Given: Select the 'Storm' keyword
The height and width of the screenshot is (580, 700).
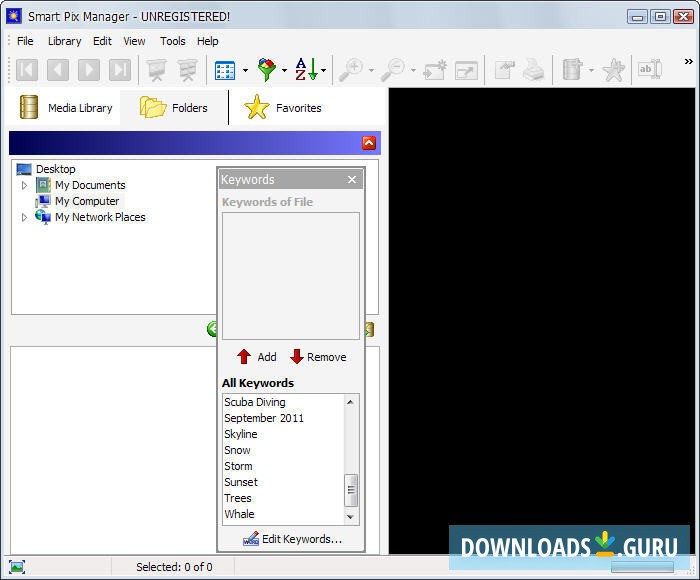Looking at the screenshot, I should coord(238,466).
